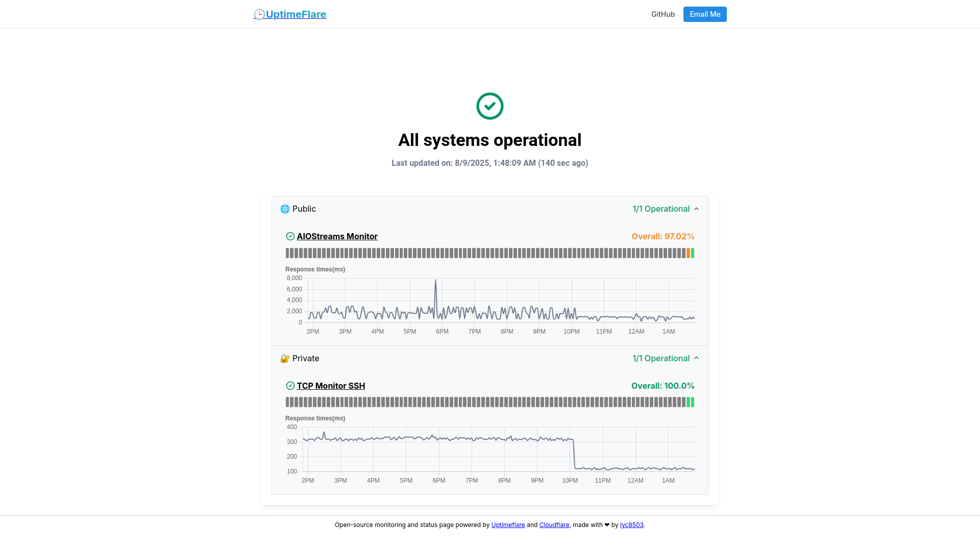Click the check icon beside TCP Monitor SSH
This screenshot has height=551, width=980.
[x=290, y=386]
